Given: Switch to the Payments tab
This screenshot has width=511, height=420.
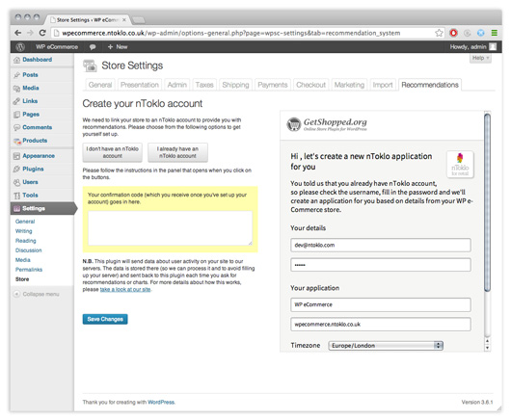Looking at the screenshot, I should coord(273,85).
